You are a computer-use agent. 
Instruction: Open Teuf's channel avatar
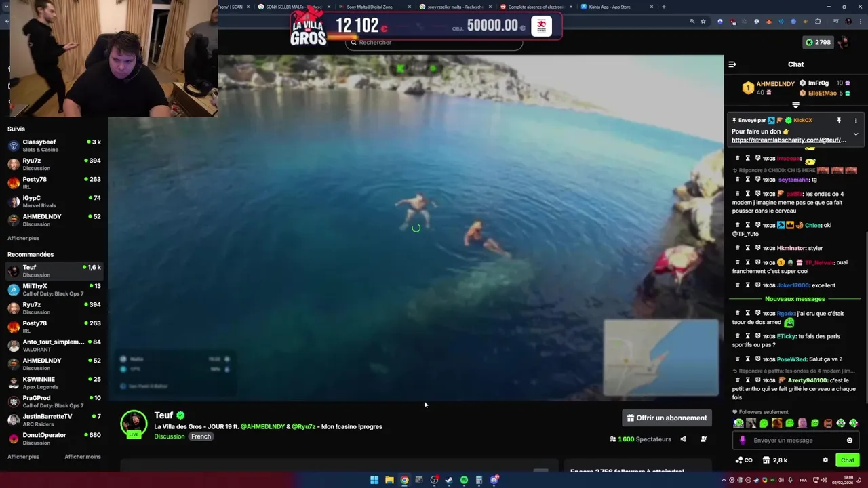click(x=134, y=424)
